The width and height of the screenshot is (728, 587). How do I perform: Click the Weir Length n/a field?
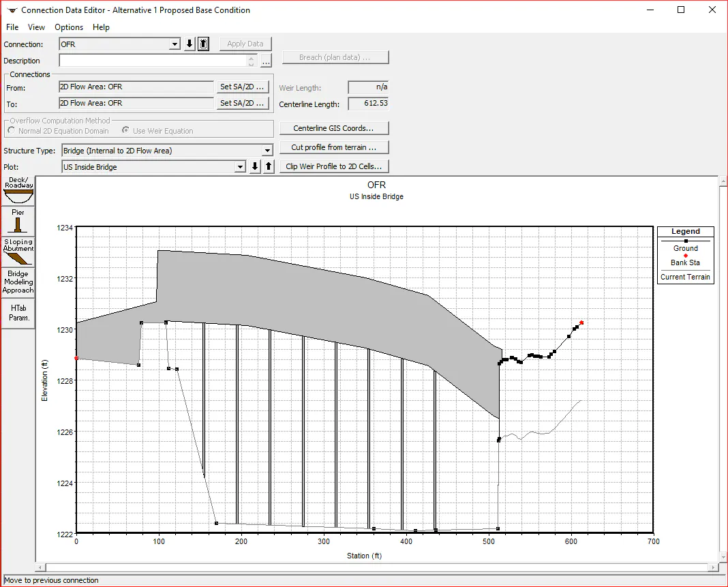click(x=368, y=87)
